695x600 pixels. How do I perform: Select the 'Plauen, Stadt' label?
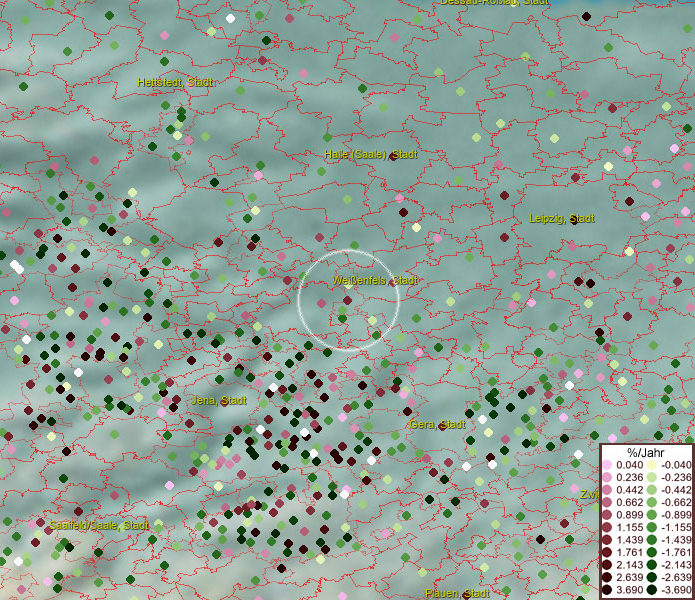pos(457,593)
